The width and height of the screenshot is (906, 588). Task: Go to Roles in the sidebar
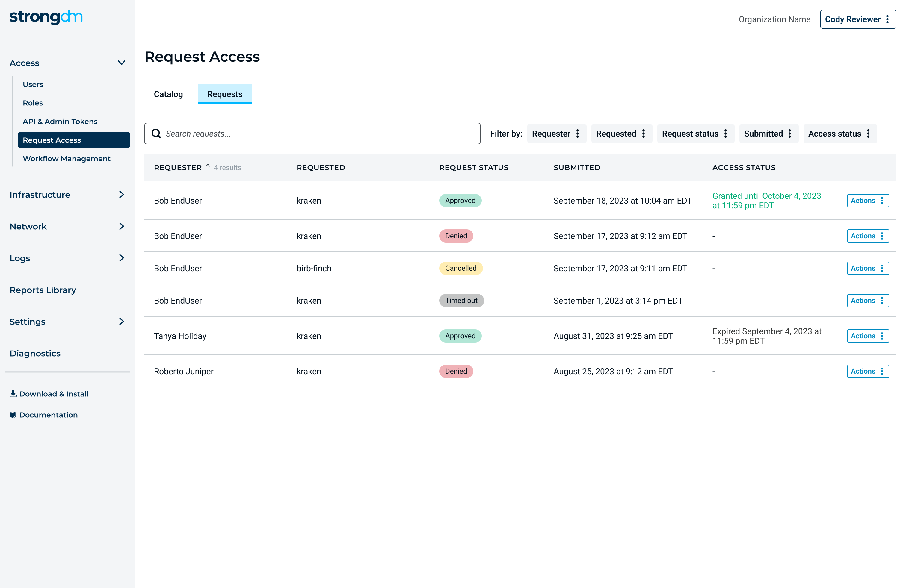33,103
